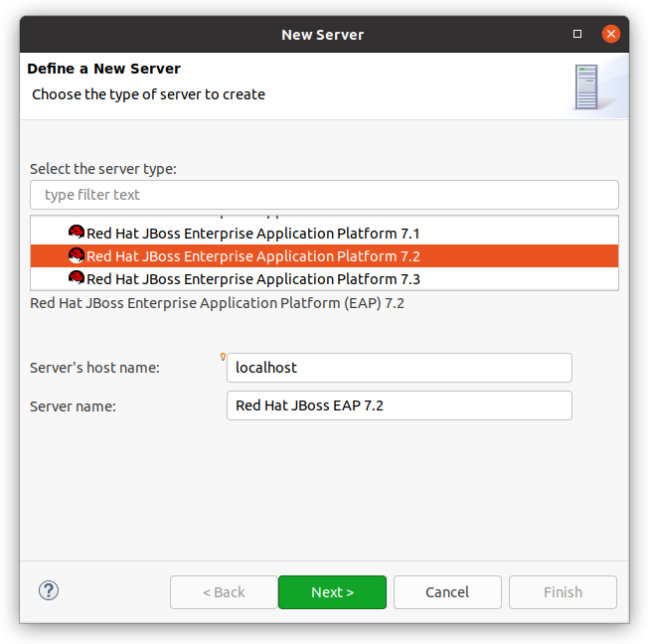Click the 'Define a New Server' heading

click(x=104, y=69)
